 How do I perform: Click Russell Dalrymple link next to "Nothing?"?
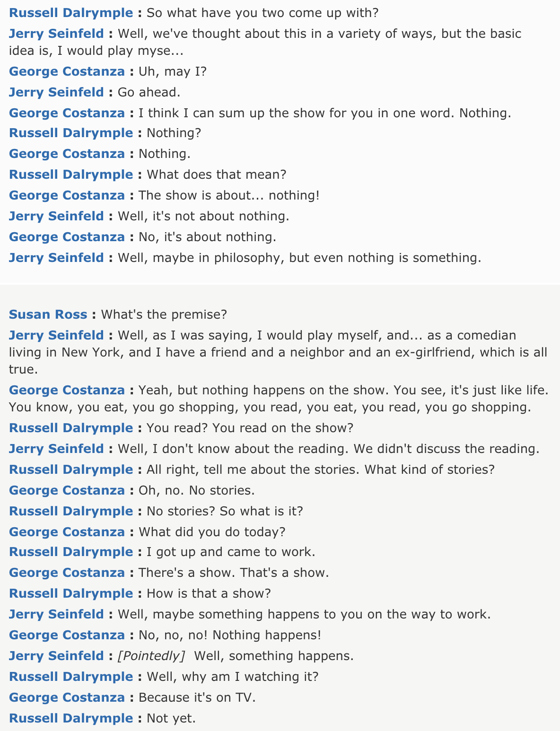pos(71,133)
